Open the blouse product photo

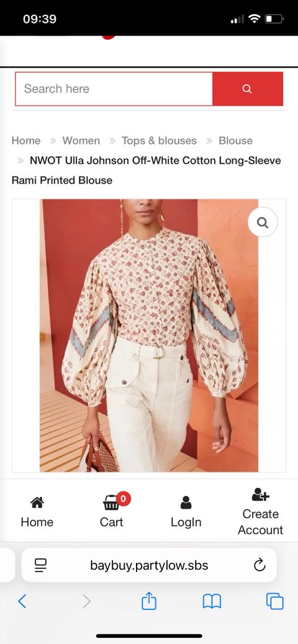click(x=149, y=335)
